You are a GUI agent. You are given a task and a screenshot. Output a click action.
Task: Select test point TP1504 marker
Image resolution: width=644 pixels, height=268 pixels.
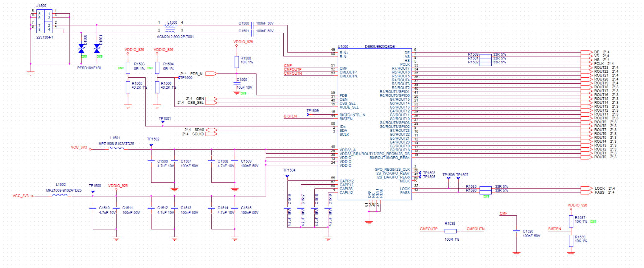coord(287,176)
